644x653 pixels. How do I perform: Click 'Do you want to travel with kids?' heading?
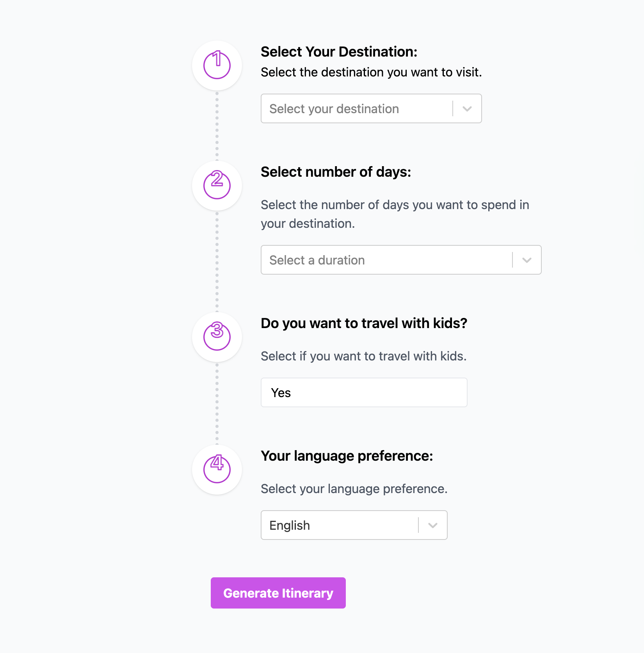(364, 323)
